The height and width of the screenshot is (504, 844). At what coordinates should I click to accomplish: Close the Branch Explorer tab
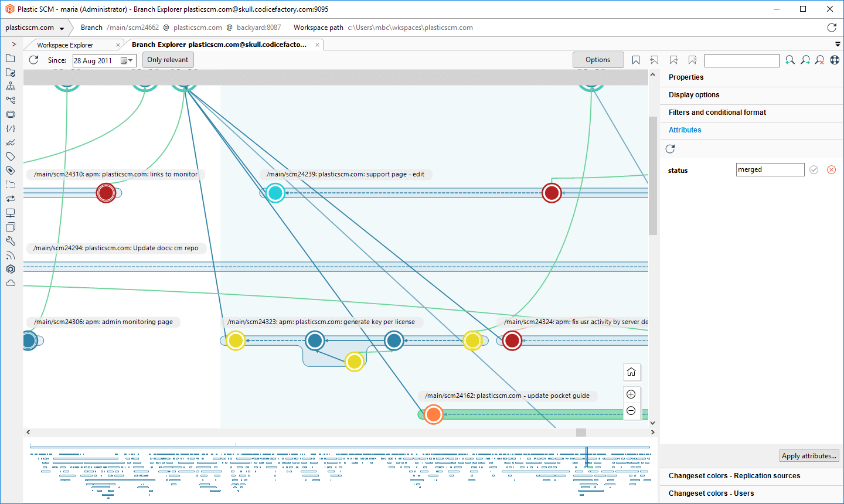click(318, 45)
